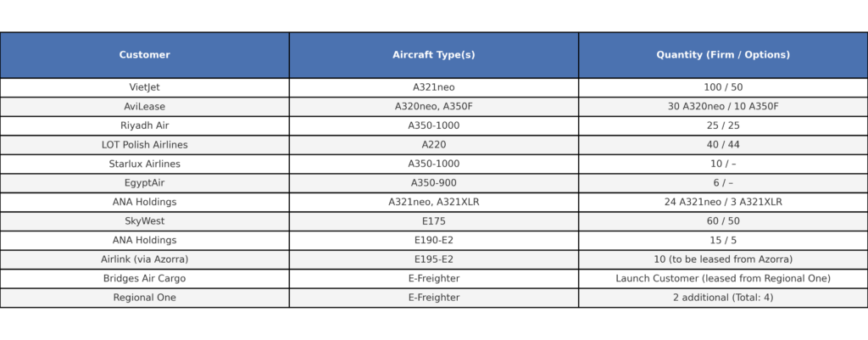This screenshot has height=340, width=868.
Task: Click the Regional One customer cell
Action: point(144,298)
